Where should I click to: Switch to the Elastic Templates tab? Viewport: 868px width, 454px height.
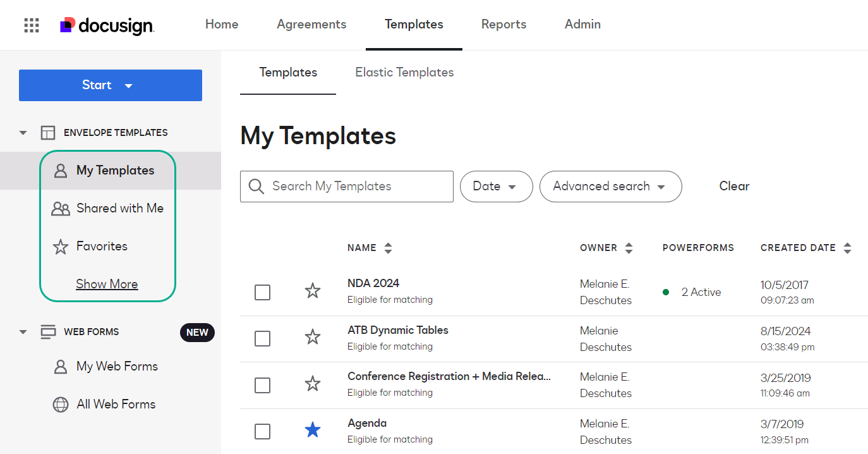tap(404, 73)
